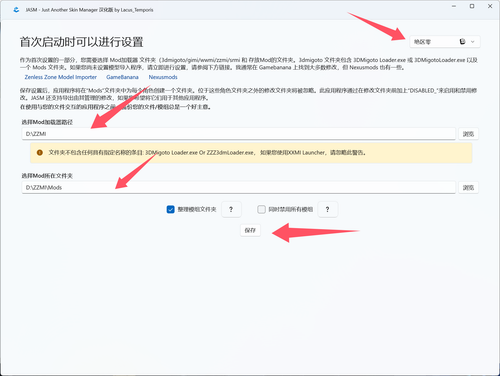Enable the disable all mods checkbox
The image size is (500, 376).
click(261, 209)
